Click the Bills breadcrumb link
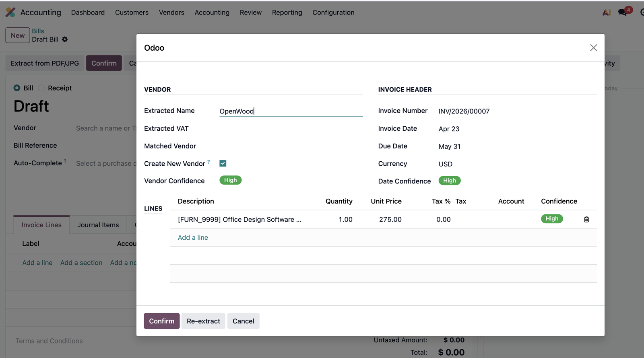644x358 pixels. click(38, 31)
